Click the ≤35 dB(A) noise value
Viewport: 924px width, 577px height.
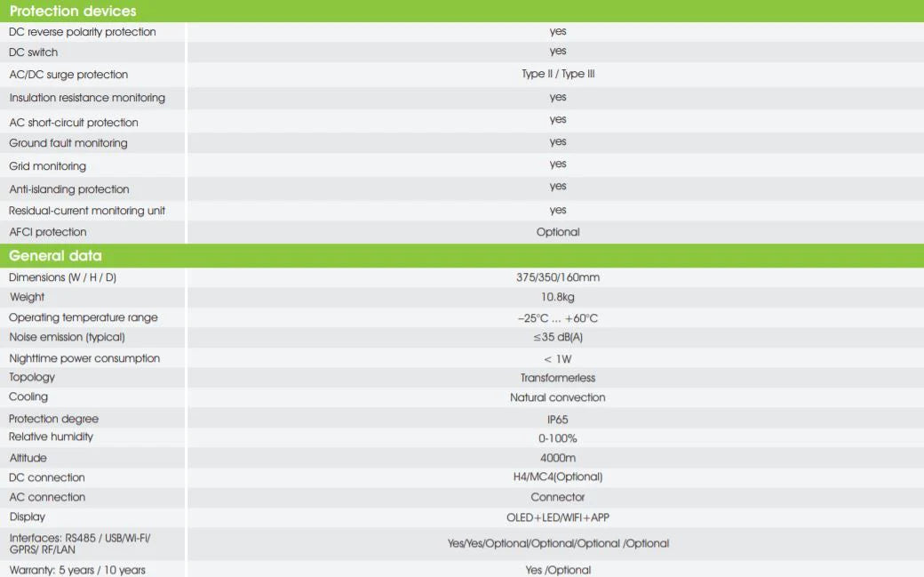tap(558, 337)
